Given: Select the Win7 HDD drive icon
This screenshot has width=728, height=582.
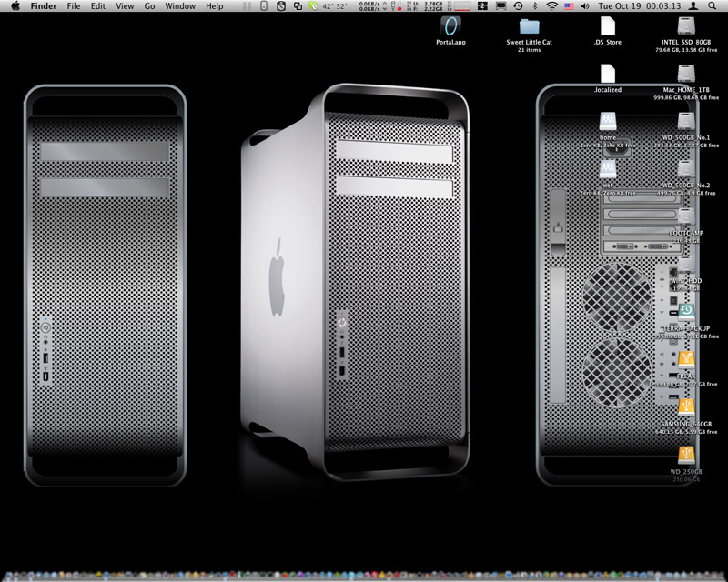Looking at the screenshot, I should (x=686, y=266).
